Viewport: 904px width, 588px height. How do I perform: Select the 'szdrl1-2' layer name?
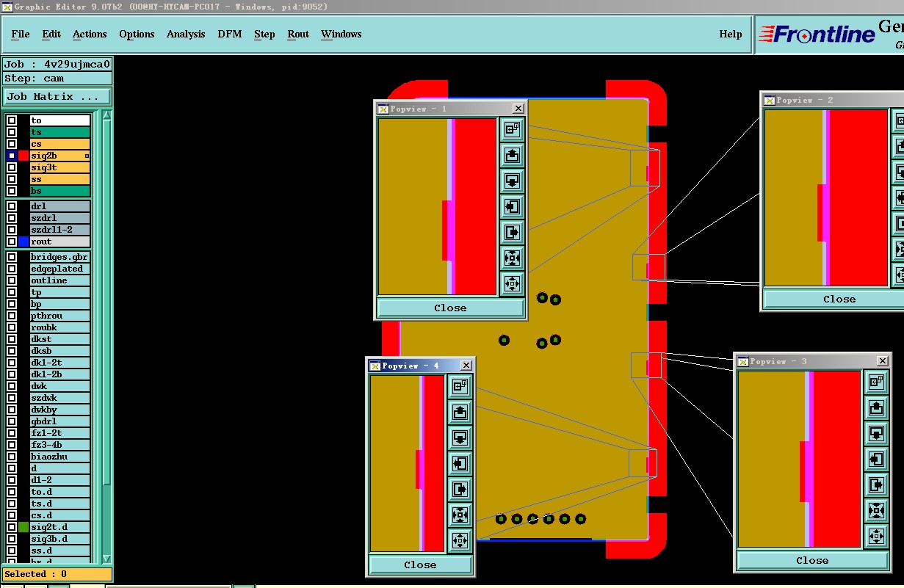(59, 230)
